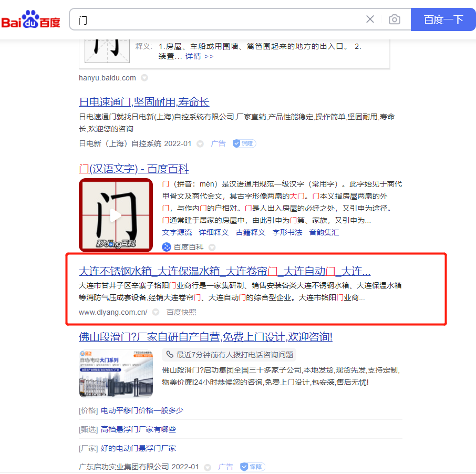Click 广告 label under the 日电新 result
Viewport: 476px width, 474px height.
point(218,143)
